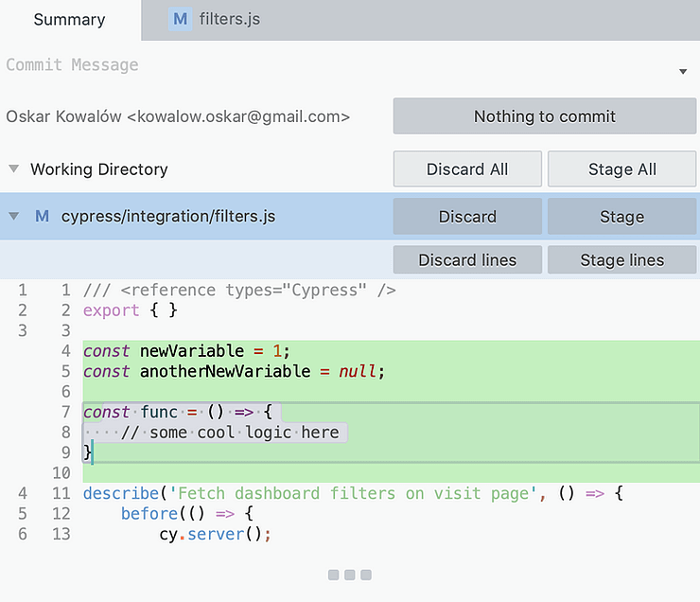Click the 'cy.server();' line
The height and width of the screenshot is (602, 700).
(x=215, y=534)
